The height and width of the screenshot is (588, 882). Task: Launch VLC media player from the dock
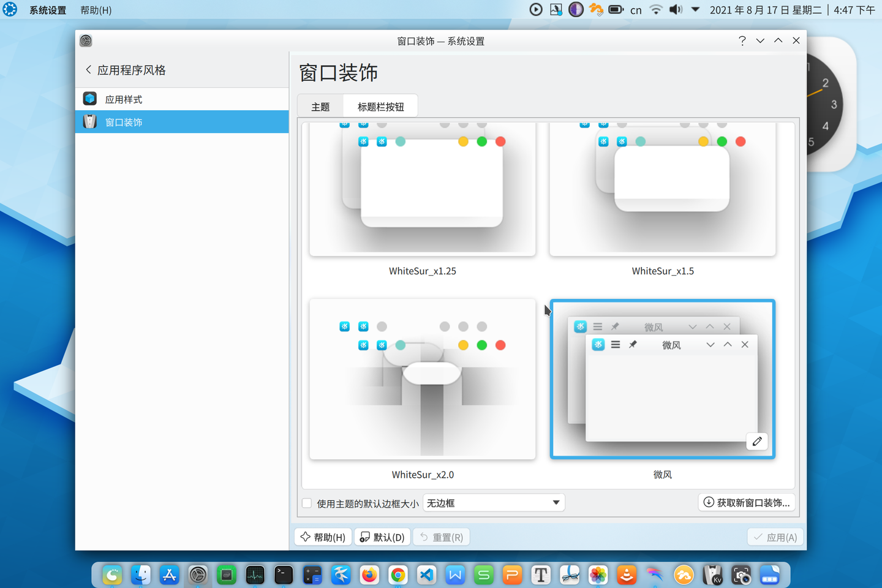tap(627, 575)
